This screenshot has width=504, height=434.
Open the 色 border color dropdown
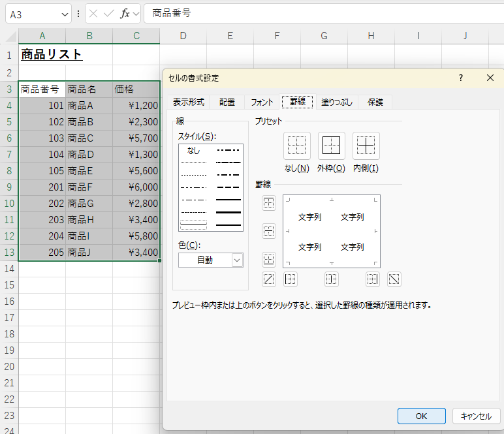click(236, 260)
